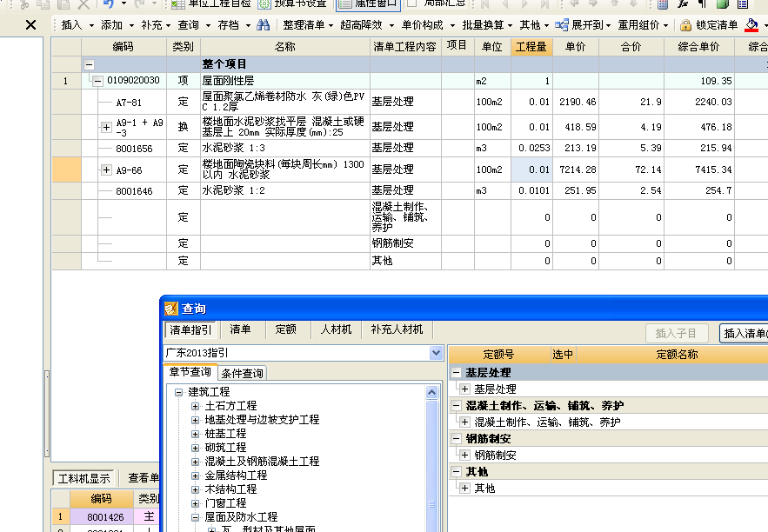This screenshot has width=768, height=532.
Task: Click the lock icon for 锁定清单
Action: 685,25
